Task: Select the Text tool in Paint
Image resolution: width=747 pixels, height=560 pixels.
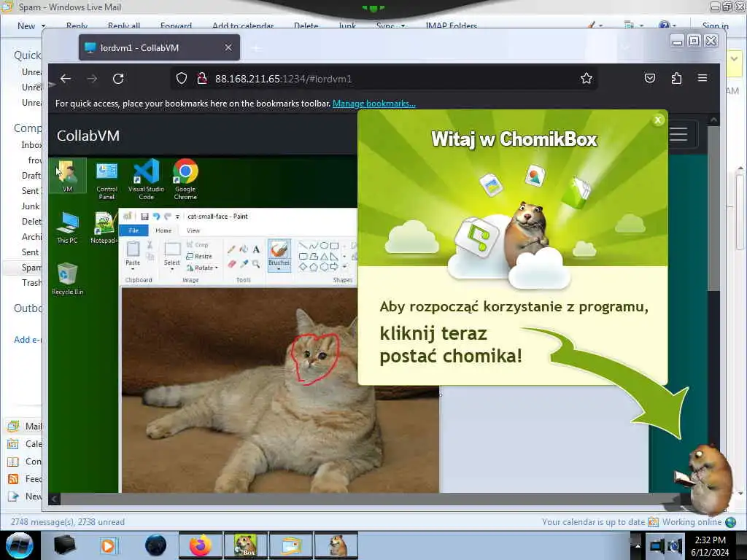Action: pyautogui.click(x=256, y=249)
